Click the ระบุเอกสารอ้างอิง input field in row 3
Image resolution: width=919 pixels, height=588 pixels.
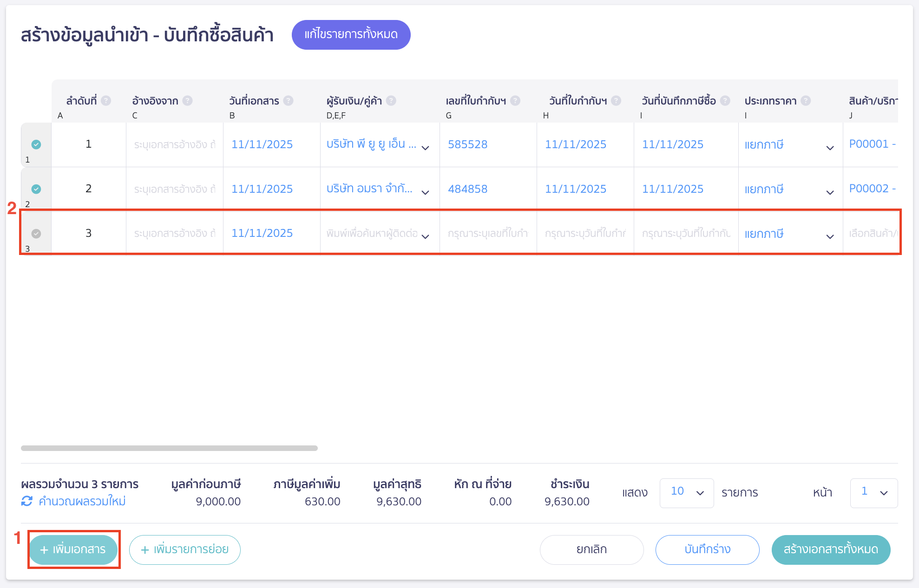click(x=174, y=233)
